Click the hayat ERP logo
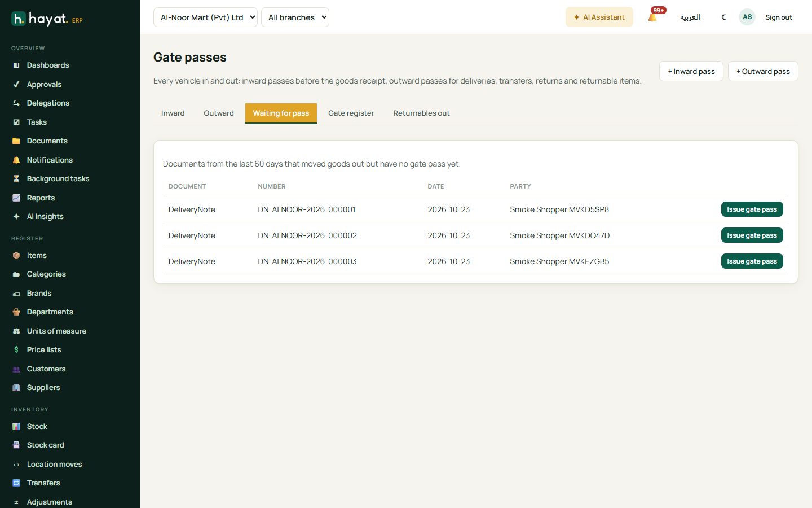812x508 pixels. [x=47, y=19]
